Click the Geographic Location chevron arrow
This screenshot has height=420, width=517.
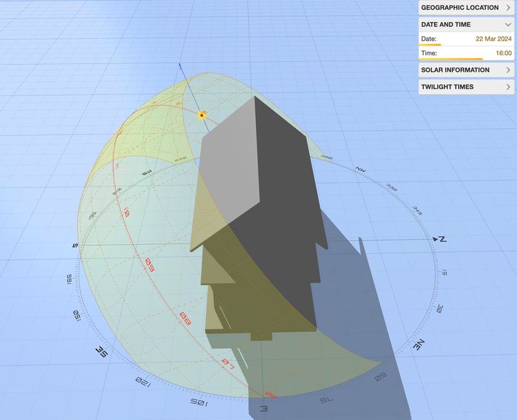pyautogui.click(x=508, y=8)
